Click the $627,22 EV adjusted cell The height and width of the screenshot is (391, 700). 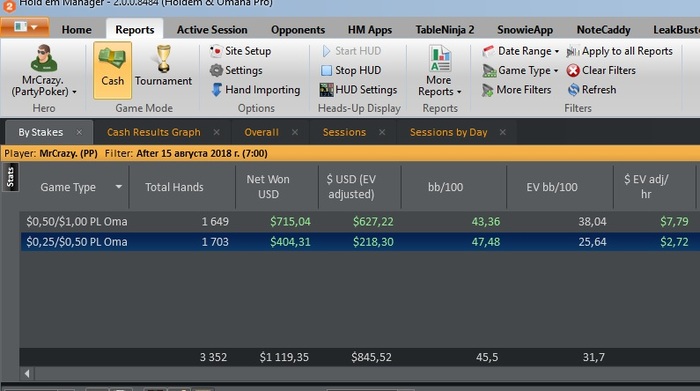tap(373, 221)
